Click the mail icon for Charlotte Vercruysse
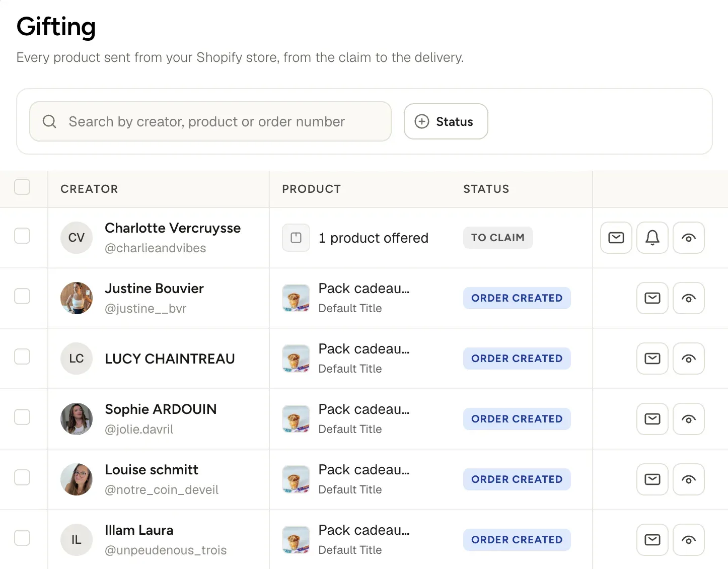This screenshot has height=569, width=728. click(x=616, y=238)
